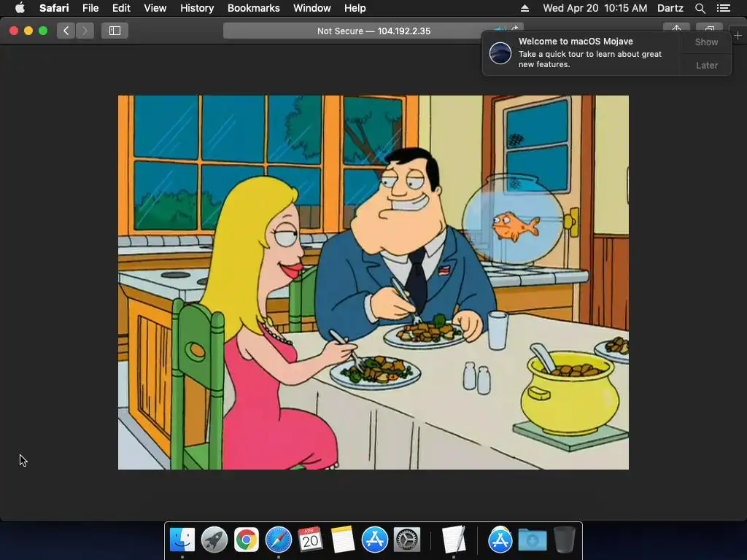Close the Safari window with red button

14,31
